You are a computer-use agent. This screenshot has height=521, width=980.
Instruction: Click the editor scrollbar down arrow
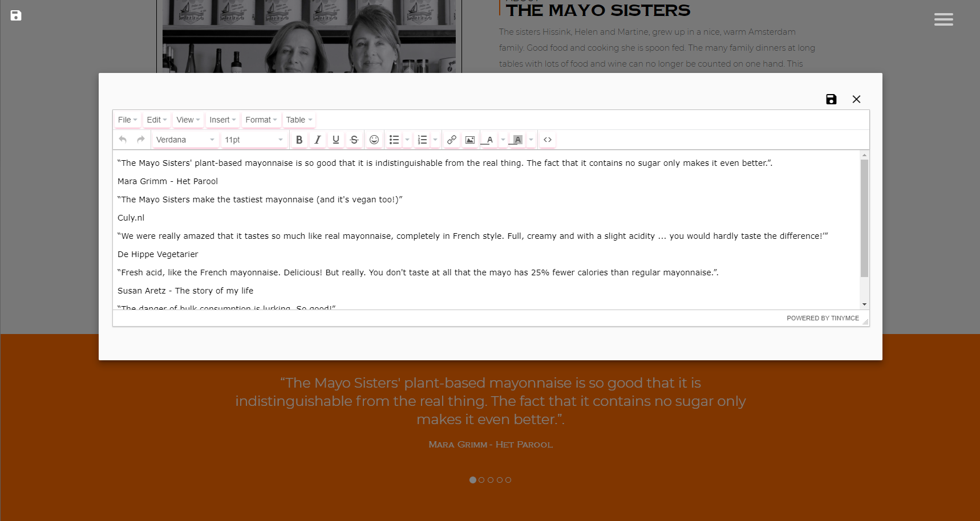coord(864,304)
